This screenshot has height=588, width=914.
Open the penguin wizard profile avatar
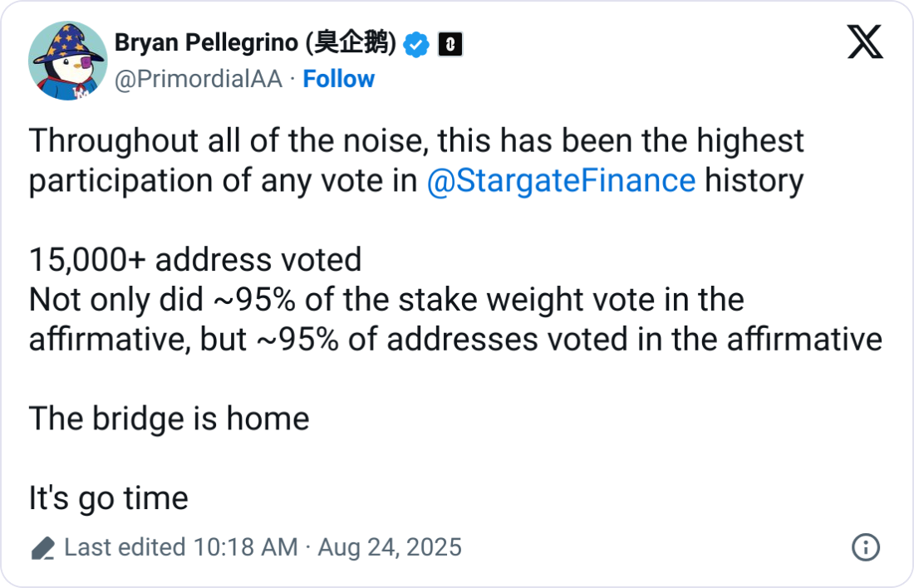tap(68, 61)
